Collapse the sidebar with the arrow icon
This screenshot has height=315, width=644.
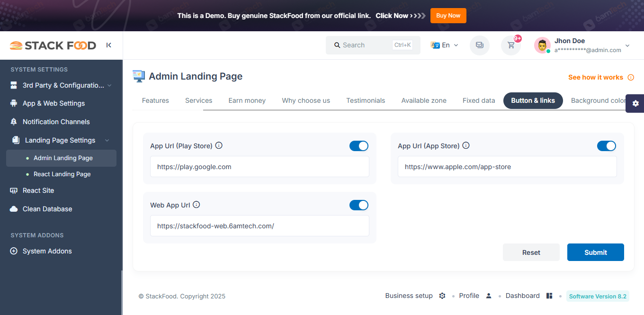109,45
